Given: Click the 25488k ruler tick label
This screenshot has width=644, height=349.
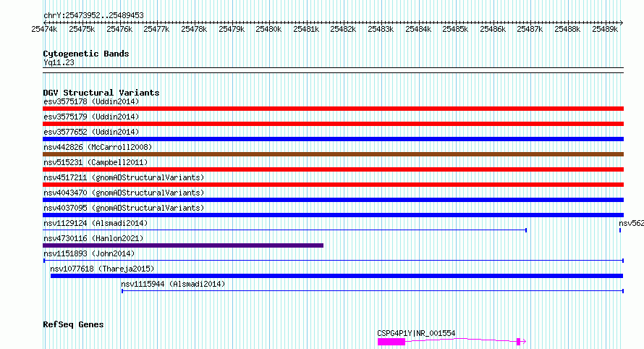Looking at the screenshot, I should [567, 29].
